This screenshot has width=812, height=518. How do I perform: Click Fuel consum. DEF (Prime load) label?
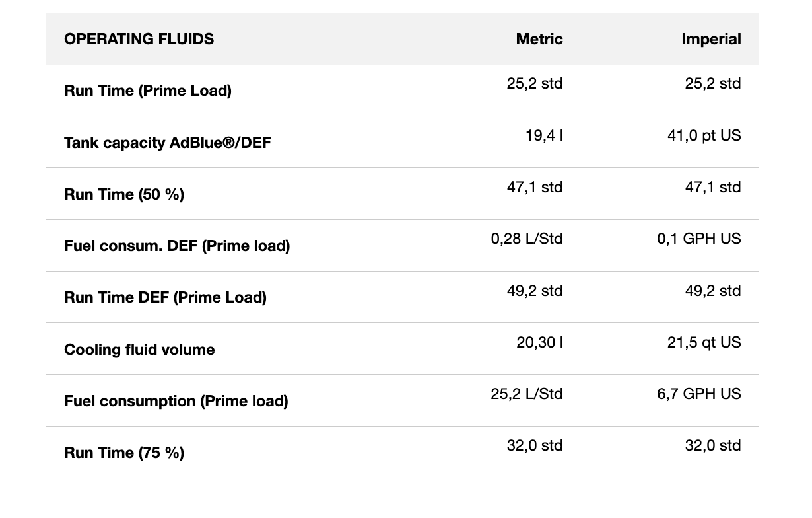pos(176,246)
